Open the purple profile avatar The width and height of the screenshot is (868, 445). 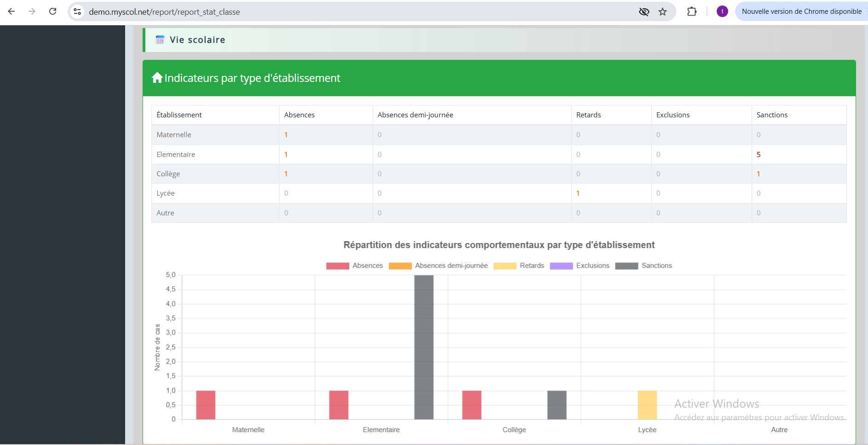pos(722,12)
